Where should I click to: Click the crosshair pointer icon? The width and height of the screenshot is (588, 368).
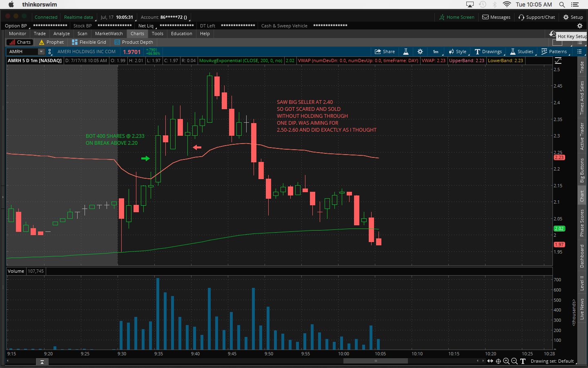coord(498,361)
